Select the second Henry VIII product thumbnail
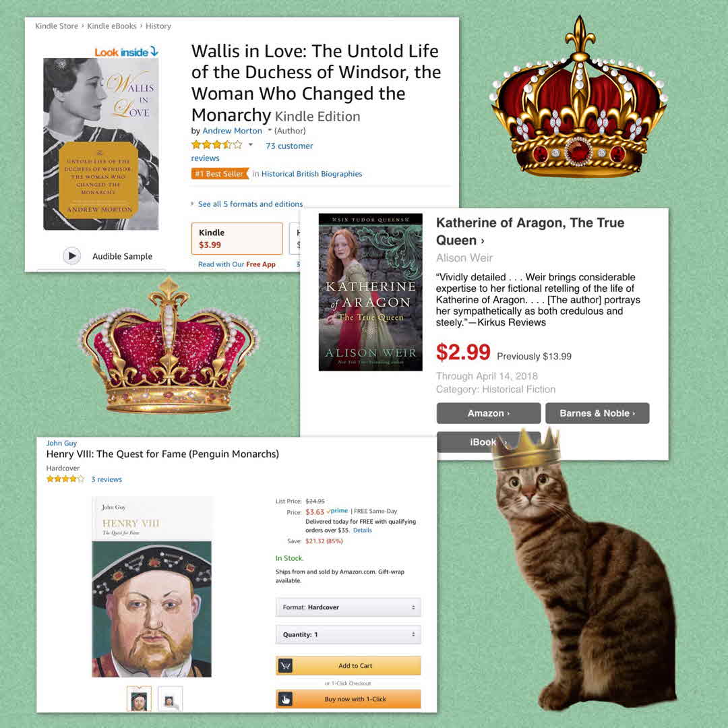 [x=170, y=699]
